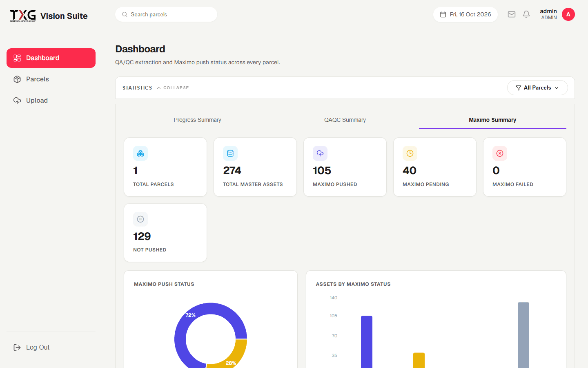Click the 129 not pushed value
The width and height of the screenshot is (588, 368).
point(142,236)
